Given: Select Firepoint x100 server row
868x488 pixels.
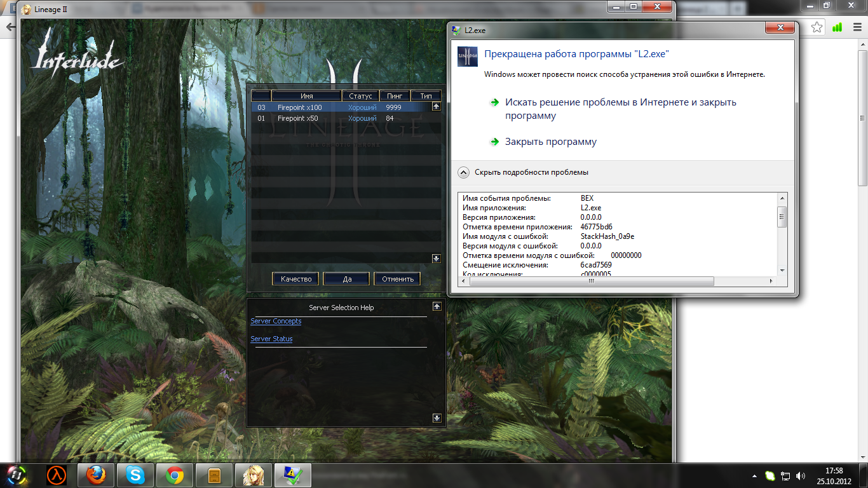Looking at the screenshot, I should click(341, 107).
